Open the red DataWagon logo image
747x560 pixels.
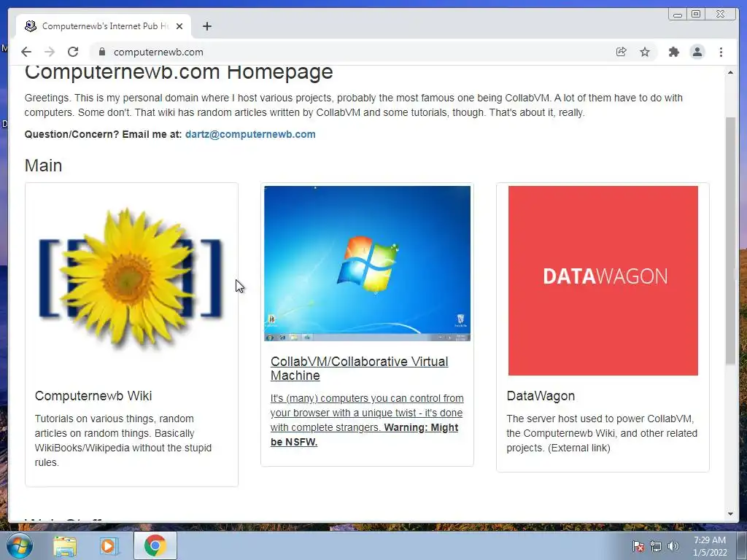[x=603, y=281]
